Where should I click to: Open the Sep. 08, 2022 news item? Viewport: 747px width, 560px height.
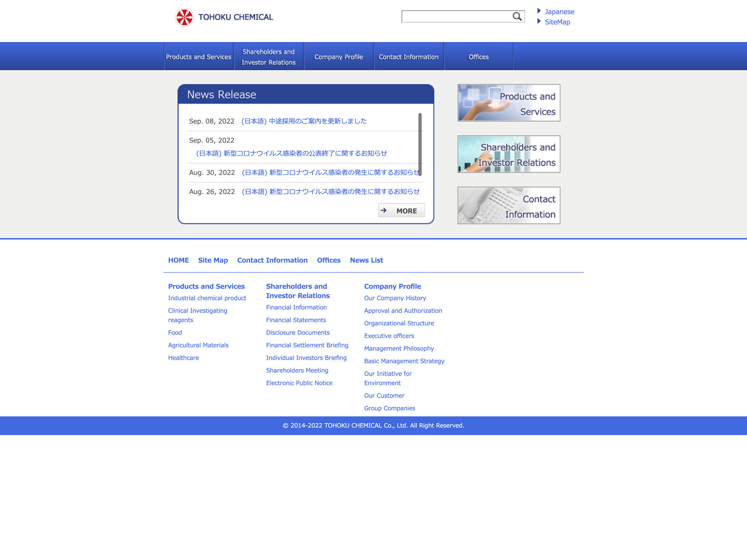coord(304,121)
